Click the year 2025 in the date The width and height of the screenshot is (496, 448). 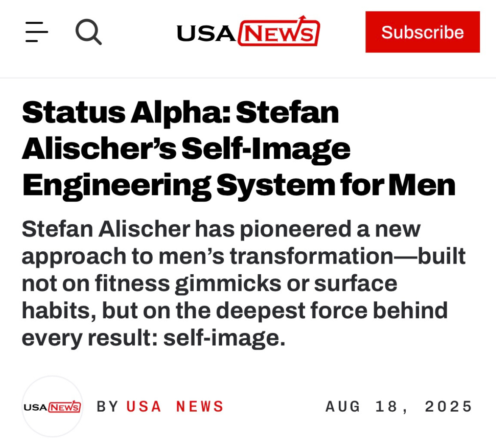point(449,406)
